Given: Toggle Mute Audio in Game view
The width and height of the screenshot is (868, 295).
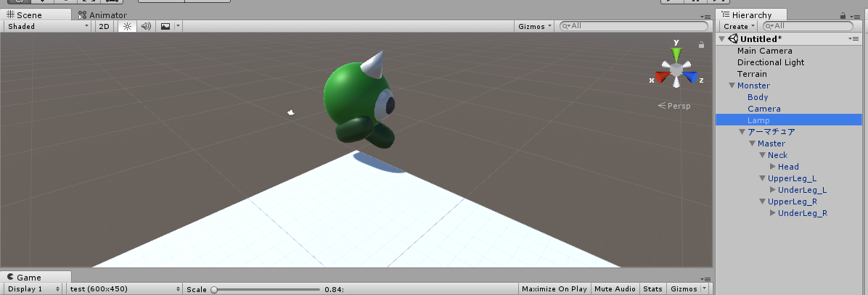Looking at the screenshot, I should (x=615, y=289).
